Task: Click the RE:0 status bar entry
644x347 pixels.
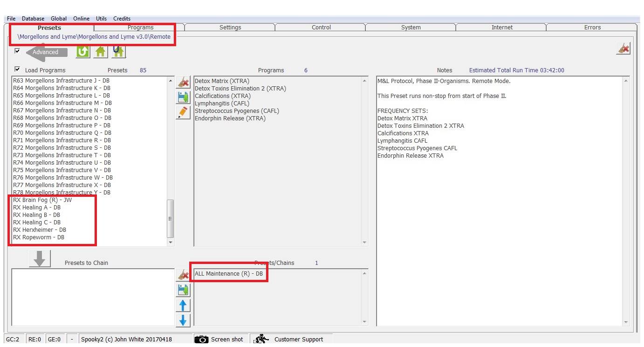Action: click(35, 340)
